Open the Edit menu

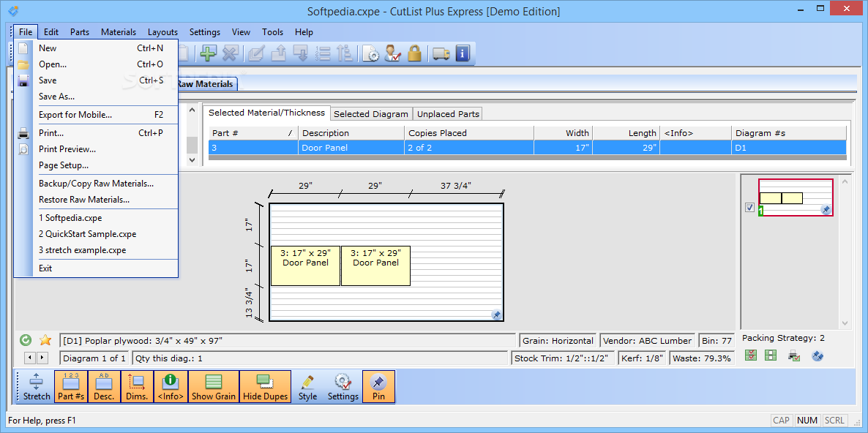click(x=51, y=32)
